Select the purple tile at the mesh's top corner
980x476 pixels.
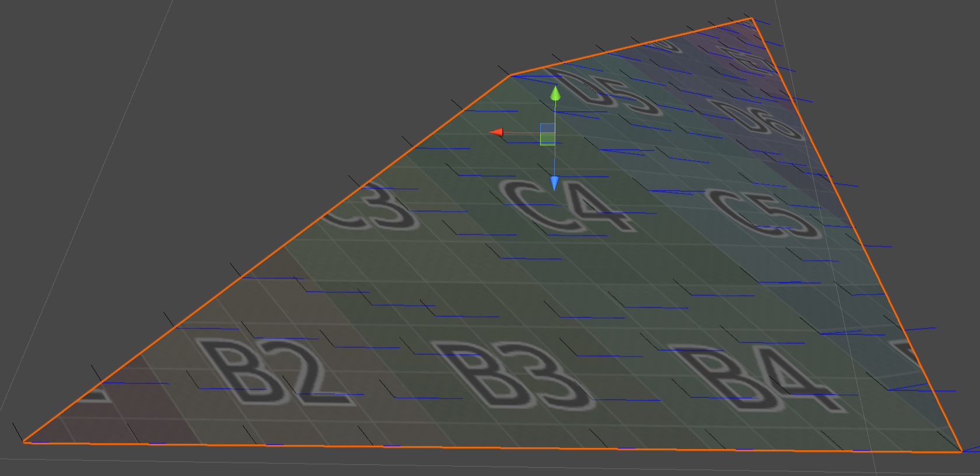[752, 52]
